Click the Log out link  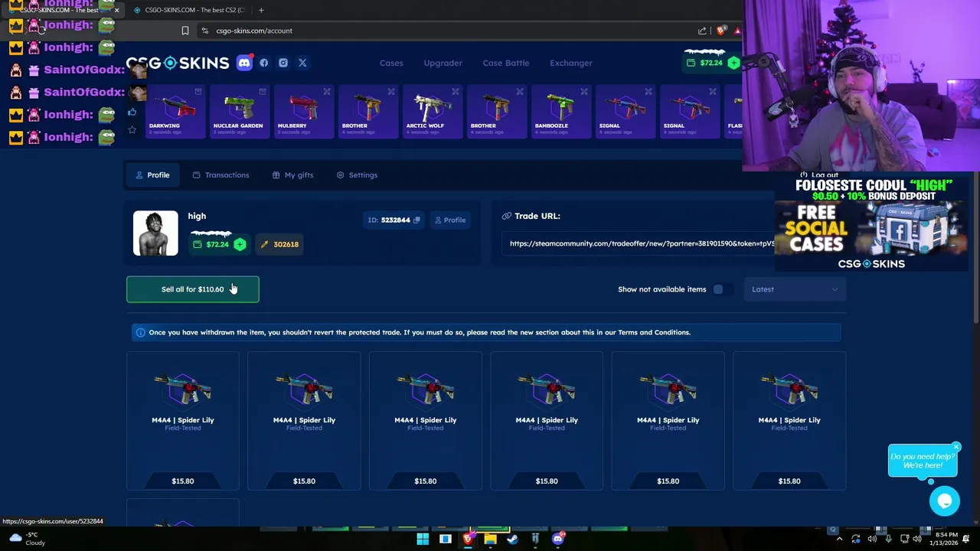tap(818, 175)
